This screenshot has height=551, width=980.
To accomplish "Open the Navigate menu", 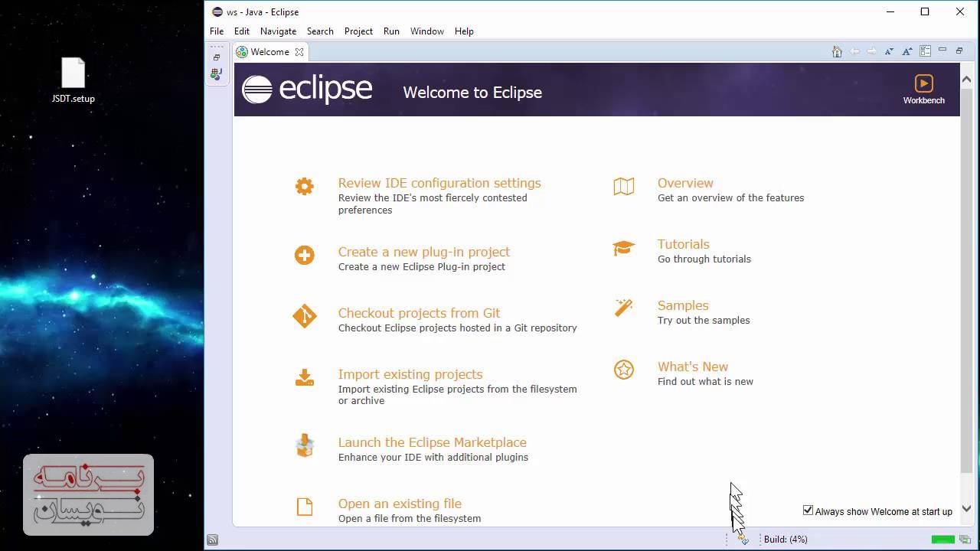I will click(278, 31).
